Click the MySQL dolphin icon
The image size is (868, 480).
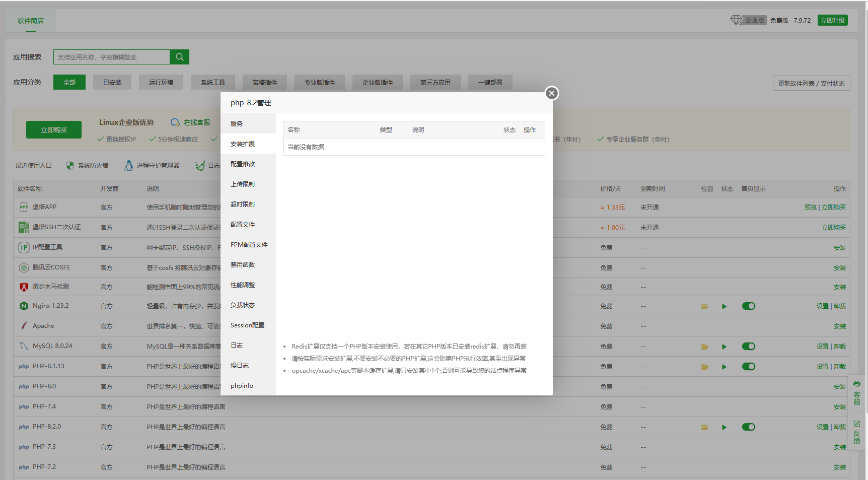pyautogui.click(x=24, y=346)
